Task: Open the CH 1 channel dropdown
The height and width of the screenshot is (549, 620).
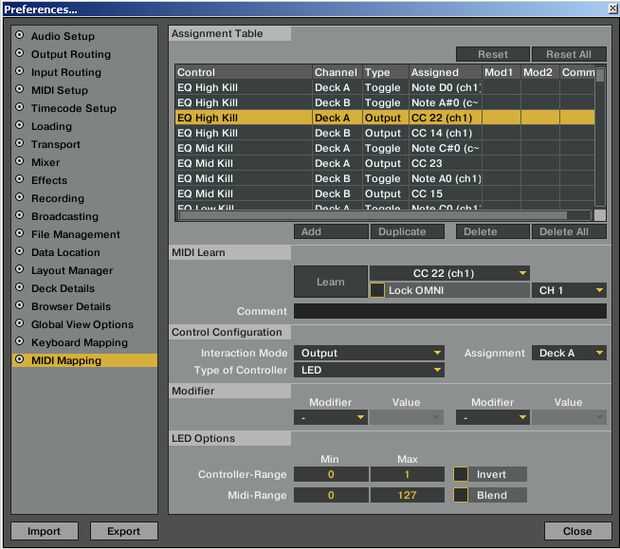Action: click(569, 290)
